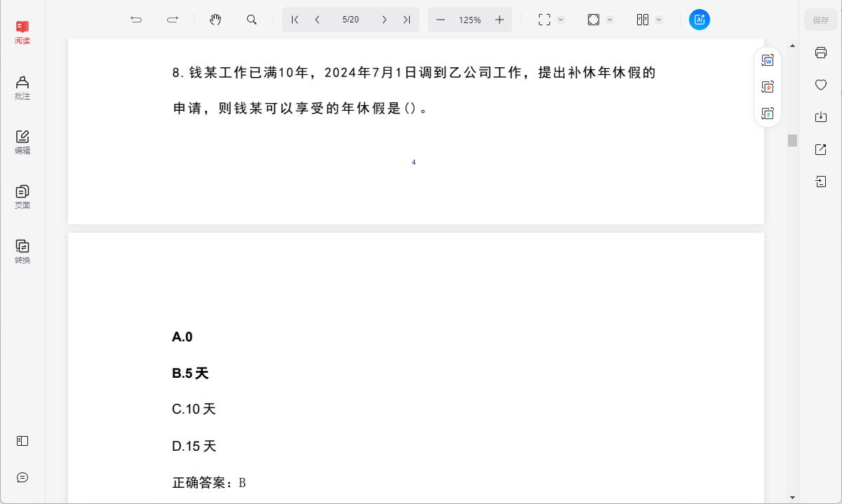Go to next page arrow
The image size is (842, 504).
point(384,20)
